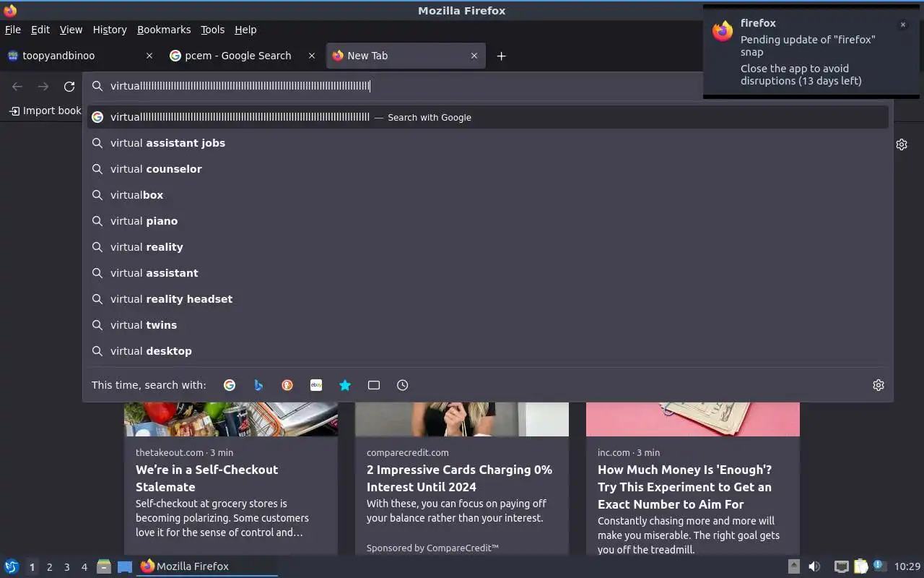The width and height of the screenshot is (924, 578).
Task: Switch to virtual desktop 3
Action: [66, 567]
